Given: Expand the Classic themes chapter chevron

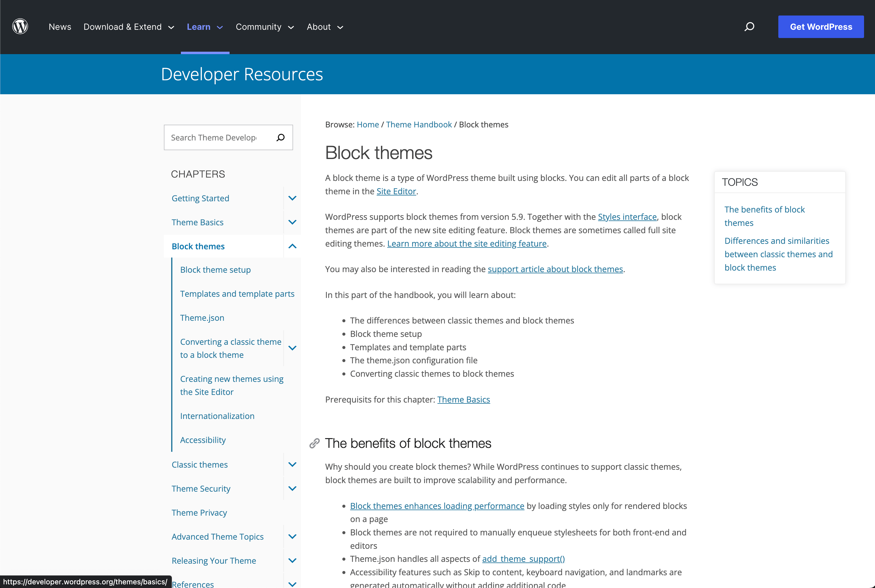Looking at the screenshot, I should (292, 465).
